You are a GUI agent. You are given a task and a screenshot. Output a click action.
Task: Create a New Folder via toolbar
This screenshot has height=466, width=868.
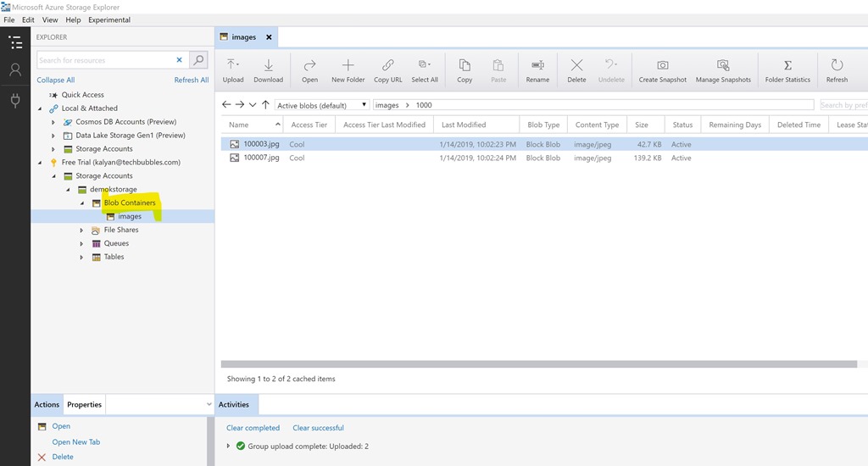tap(348, 71)
